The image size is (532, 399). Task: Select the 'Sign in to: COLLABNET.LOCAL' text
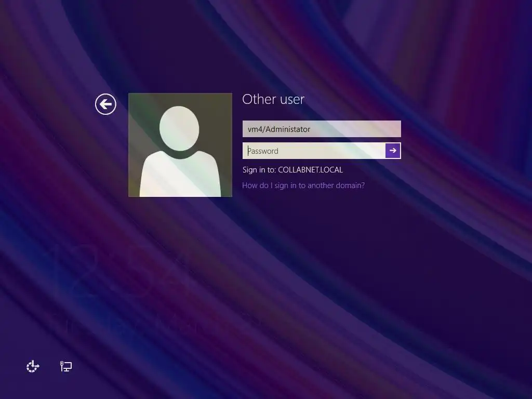[x=292, y=170]
